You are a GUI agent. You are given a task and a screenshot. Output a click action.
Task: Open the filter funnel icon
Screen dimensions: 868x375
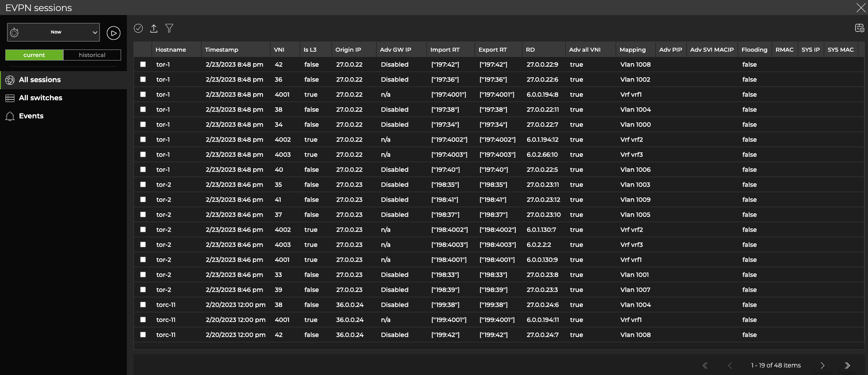pos(169,28)
